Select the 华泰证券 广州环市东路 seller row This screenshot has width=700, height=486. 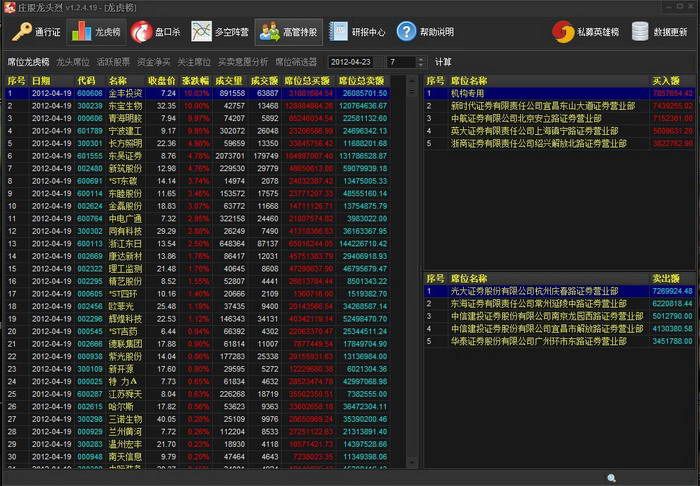(x=559, y=341)
